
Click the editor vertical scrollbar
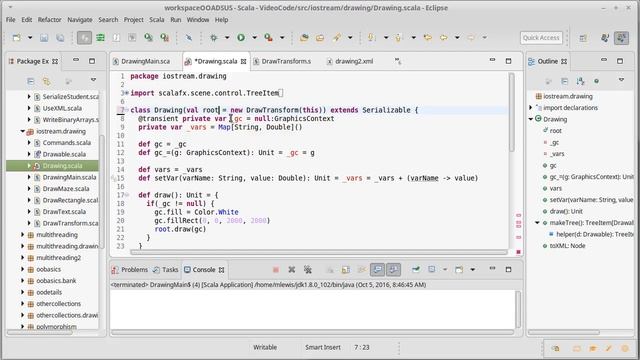click(x=511, y=112)
